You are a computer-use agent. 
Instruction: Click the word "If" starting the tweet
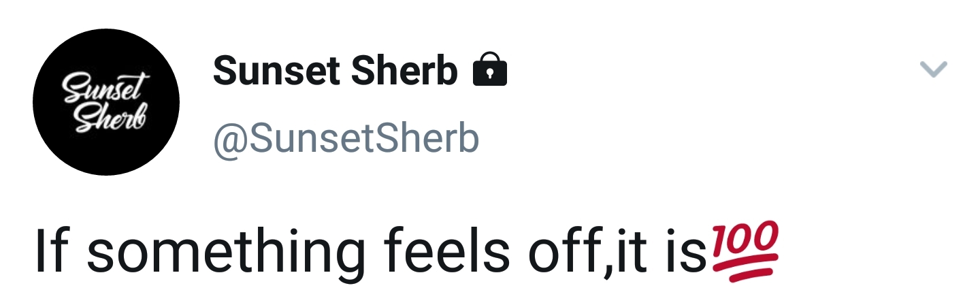pyautogui.click(x=54, y=252)
